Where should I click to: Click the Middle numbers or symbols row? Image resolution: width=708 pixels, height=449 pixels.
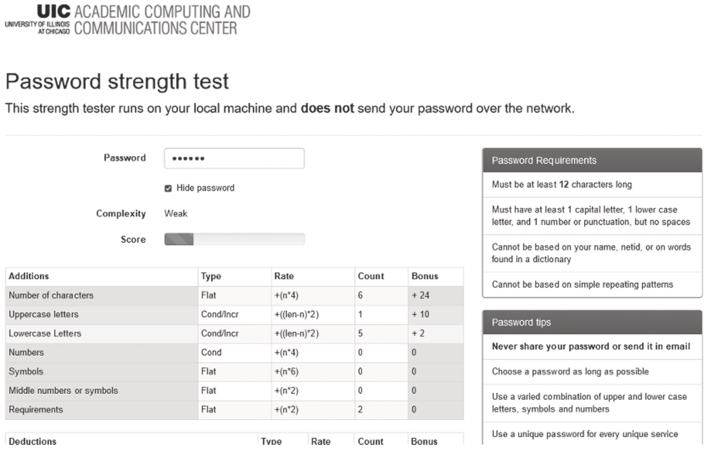234,390
